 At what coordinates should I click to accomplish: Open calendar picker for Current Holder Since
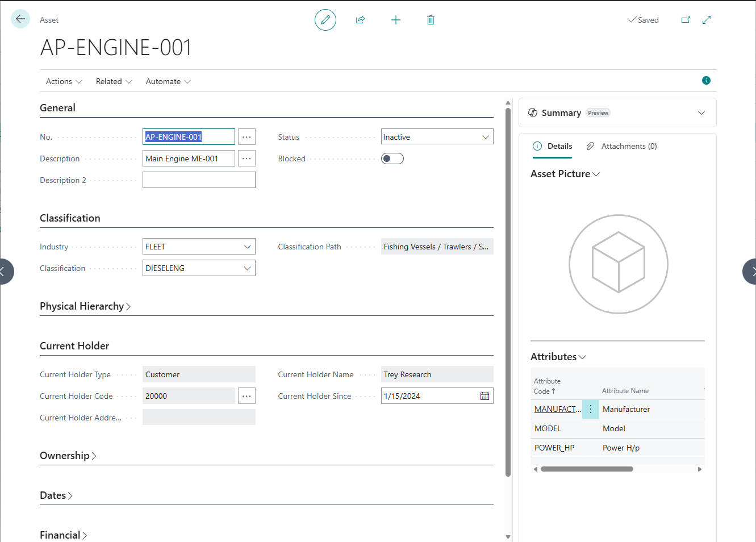tap(484, 396)
